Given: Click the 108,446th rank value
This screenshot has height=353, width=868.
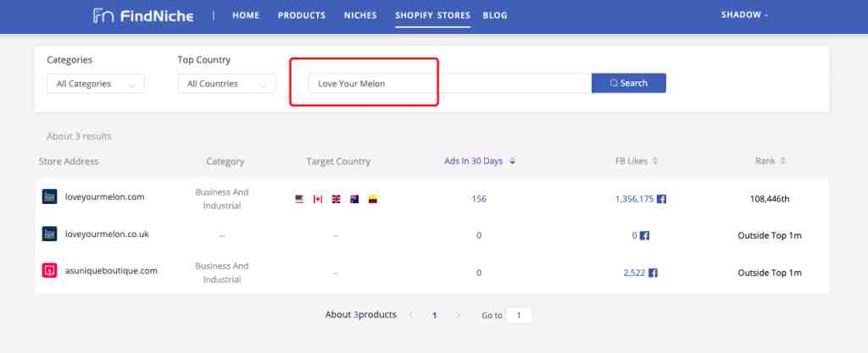Looking at the screenshot, I should (x=770, y=199).
